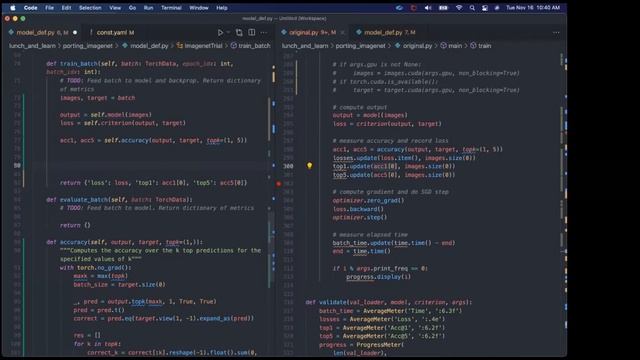
Task: Open the Help menu
Action: 222,8
